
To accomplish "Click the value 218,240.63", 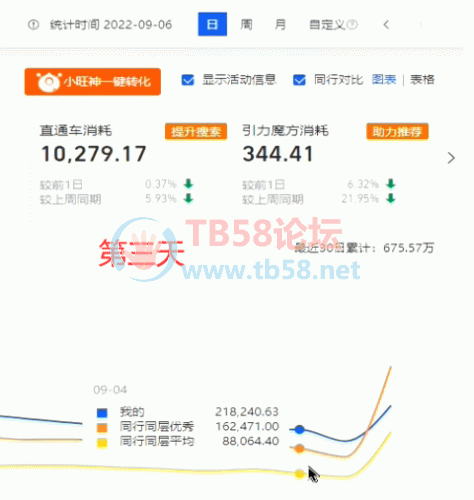I will pyautogui.click(x=247, y=412).
